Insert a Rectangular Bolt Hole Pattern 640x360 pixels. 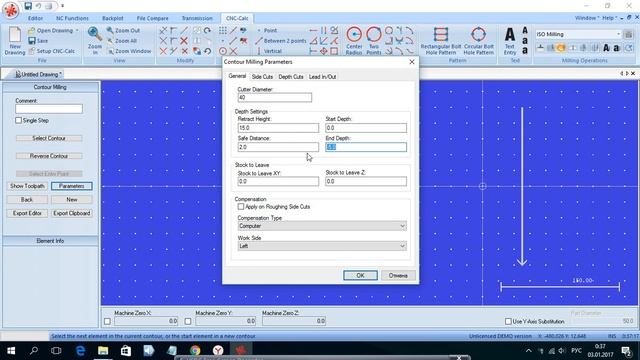[441, 40]
